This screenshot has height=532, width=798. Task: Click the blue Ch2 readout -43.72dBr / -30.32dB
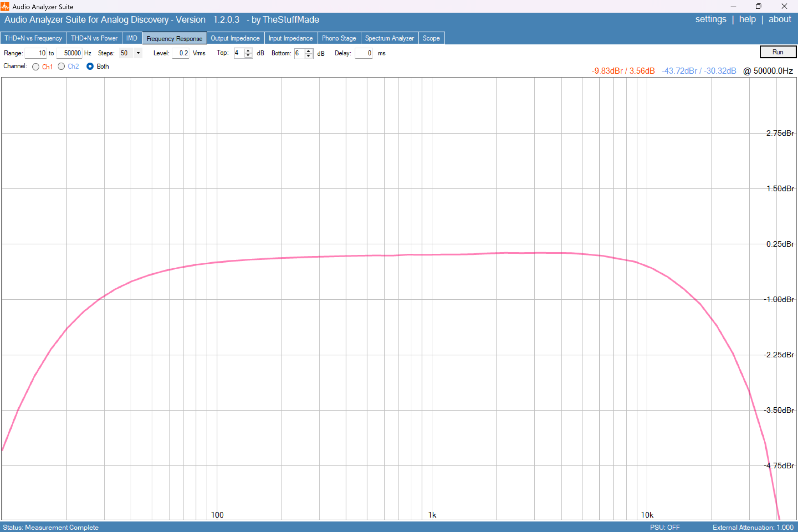699,71
